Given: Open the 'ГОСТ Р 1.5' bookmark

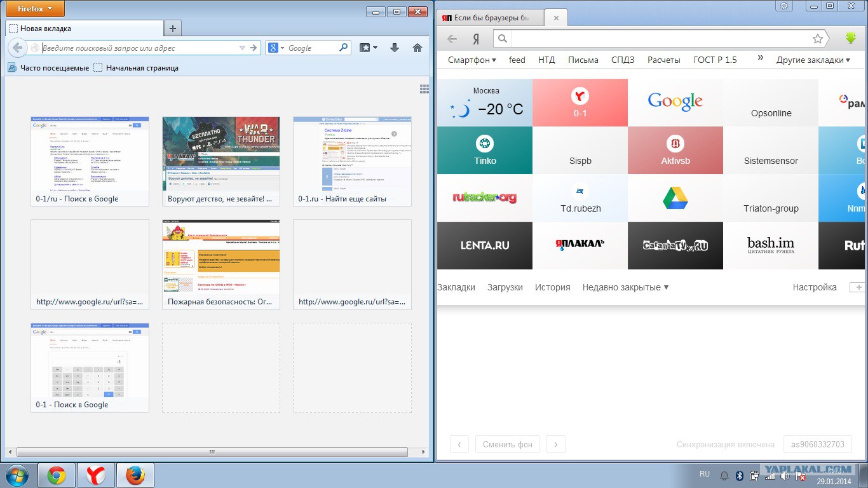Looking at the screenshot, I should [715, 60].
